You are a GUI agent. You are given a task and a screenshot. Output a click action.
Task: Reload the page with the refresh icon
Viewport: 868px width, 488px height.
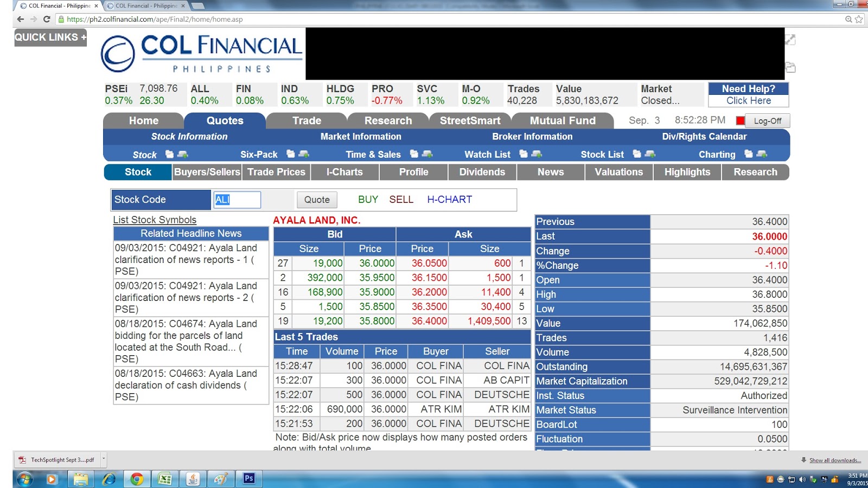point(47,19)
